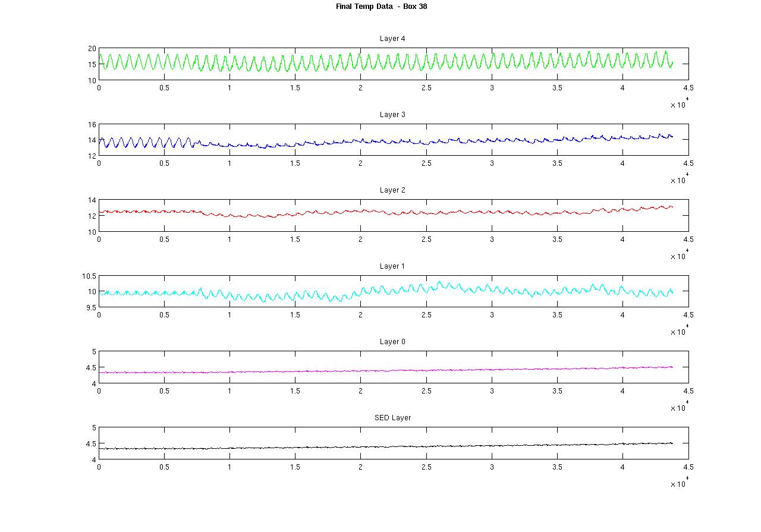Click the "Layer 2" subplot title
This screenshot has height=532, width=761.
pos(392,190)
